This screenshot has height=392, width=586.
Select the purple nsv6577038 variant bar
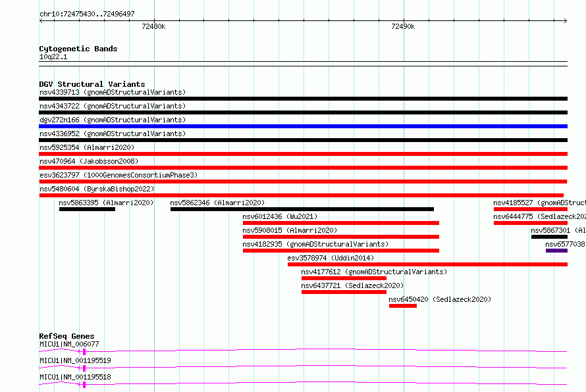tap(556, 251)
